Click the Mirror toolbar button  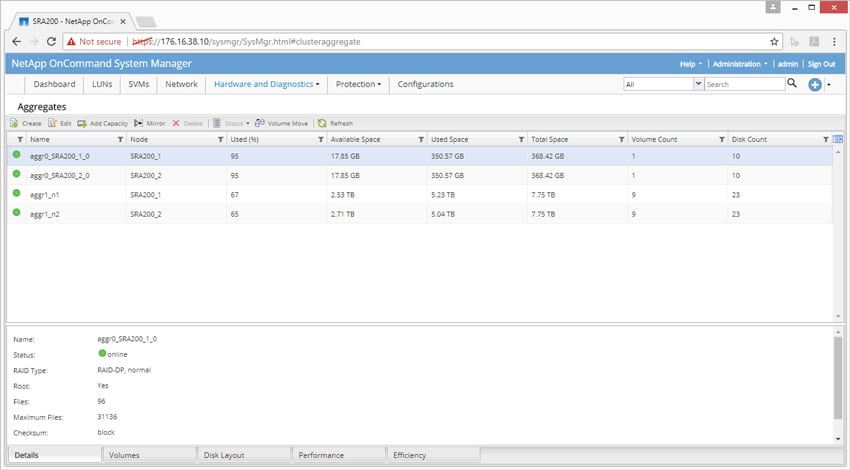(150, 123)
